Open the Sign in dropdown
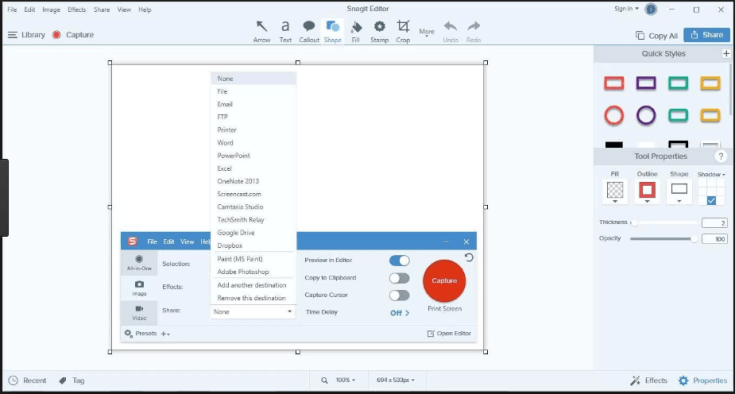Viewport: 735px width, 394px height. (x=626, y=8)
